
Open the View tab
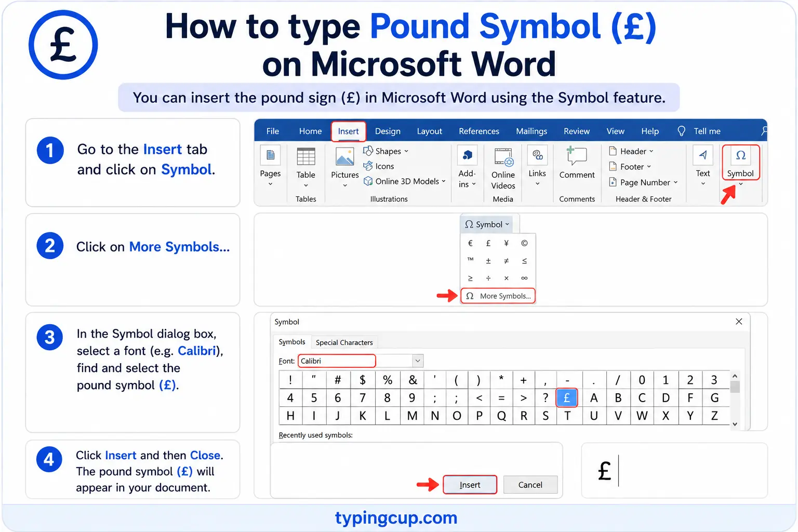pos(615,131)
